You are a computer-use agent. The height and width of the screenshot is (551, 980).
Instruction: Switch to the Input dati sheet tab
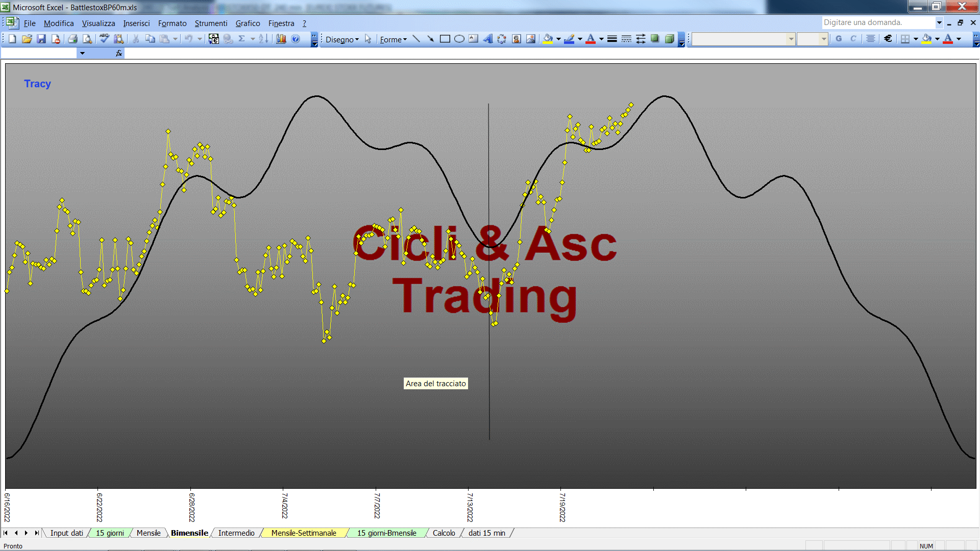[66, 533]
